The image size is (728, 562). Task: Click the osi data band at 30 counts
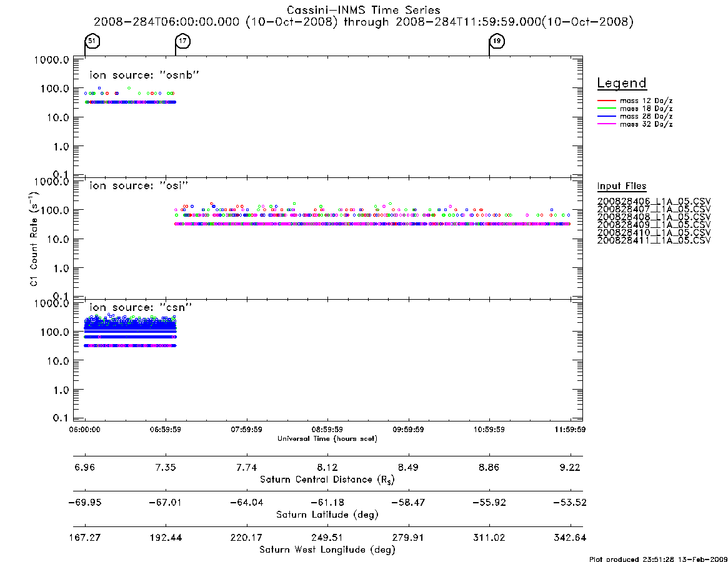pos(372,224)
